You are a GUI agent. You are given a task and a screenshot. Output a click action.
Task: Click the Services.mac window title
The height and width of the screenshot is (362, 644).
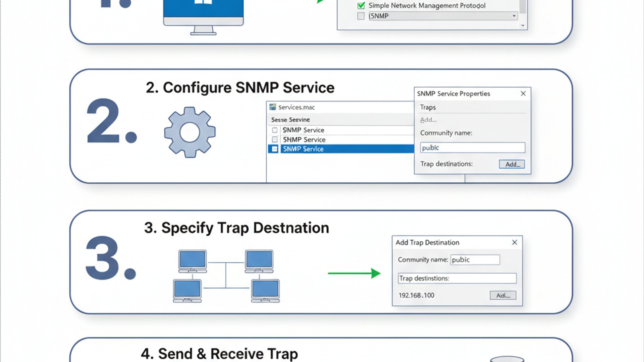point(297,107)
